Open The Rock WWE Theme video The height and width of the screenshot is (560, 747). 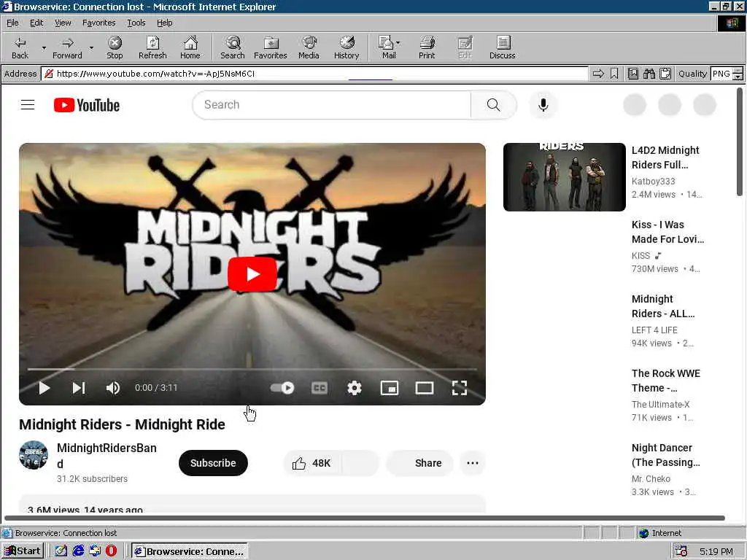[665, 381]
